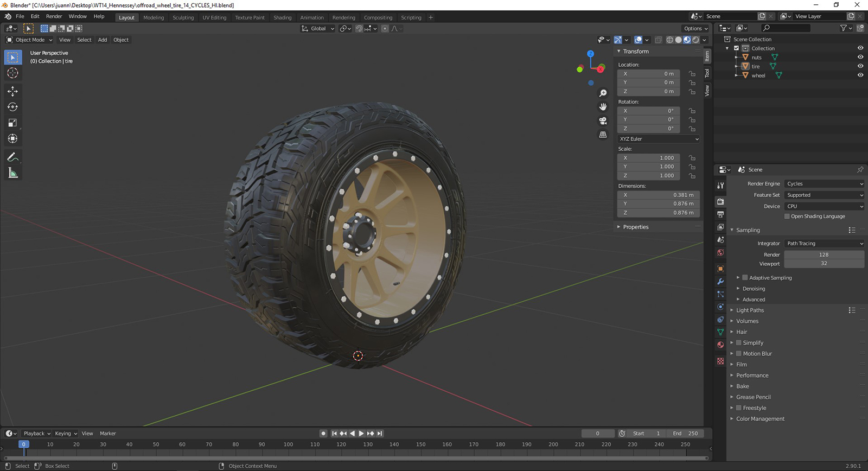Image resolution: width=868 pixels, height=471 pixels.
Task: Expand the Properties section in sidebar
Action: [x=636, y=227]
